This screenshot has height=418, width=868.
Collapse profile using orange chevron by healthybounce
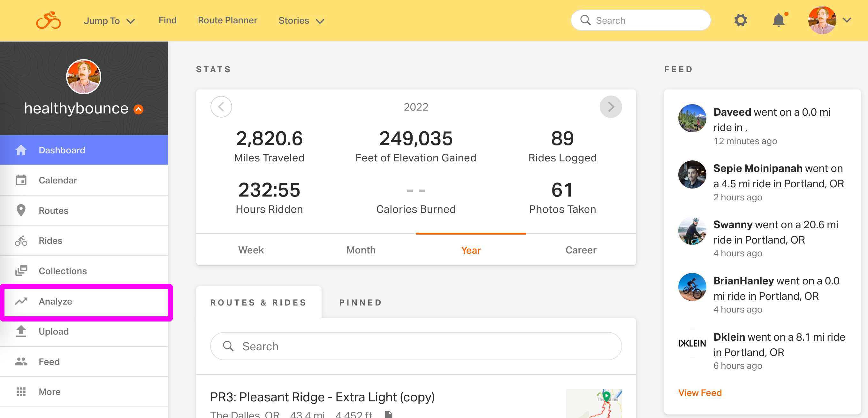[x=139, y=109]
